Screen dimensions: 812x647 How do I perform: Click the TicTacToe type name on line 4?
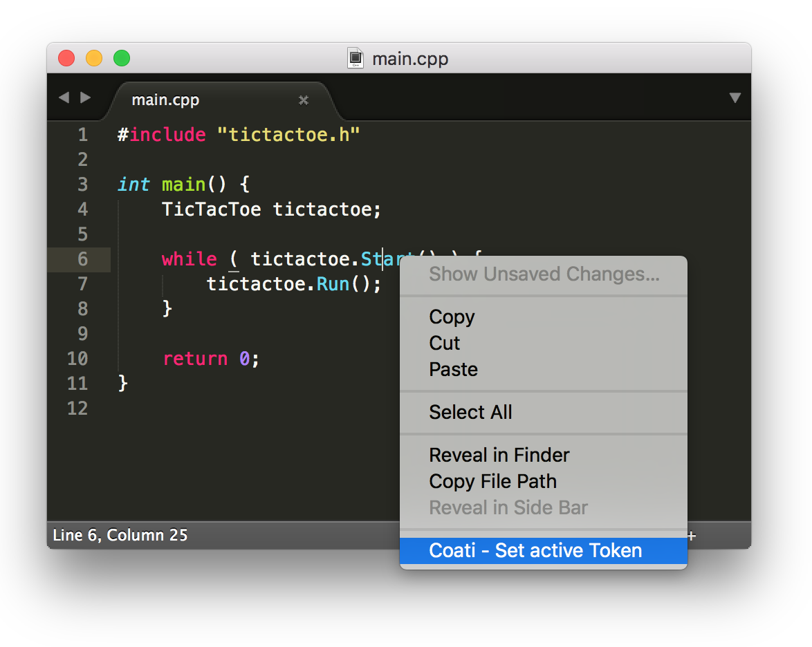pos(211,209)
